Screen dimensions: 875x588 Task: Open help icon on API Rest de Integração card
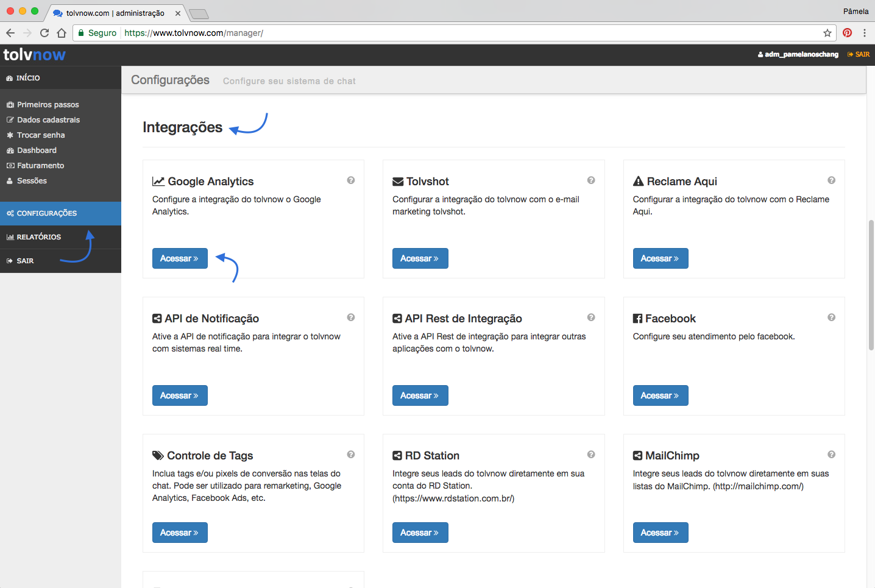(591, 317)
